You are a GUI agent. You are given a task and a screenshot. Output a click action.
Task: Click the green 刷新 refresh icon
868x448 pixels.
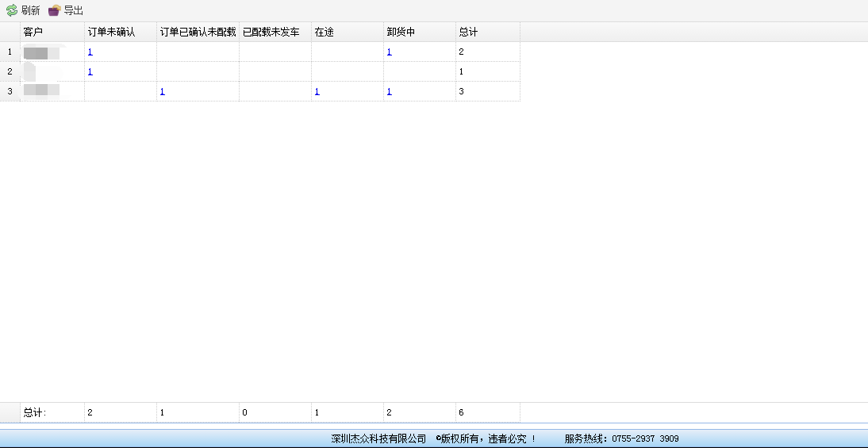click(x=12, y=10)
